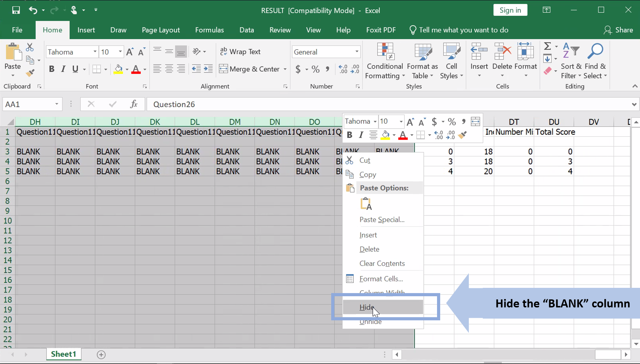Choose Paste Special in context menu

coord(383,219)
